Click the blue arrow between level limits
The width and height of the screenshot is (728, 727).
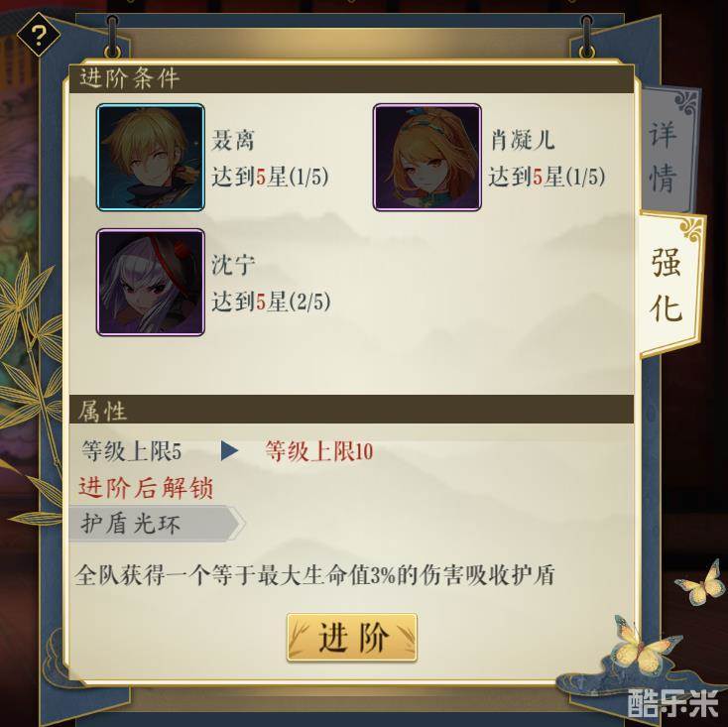229,450
